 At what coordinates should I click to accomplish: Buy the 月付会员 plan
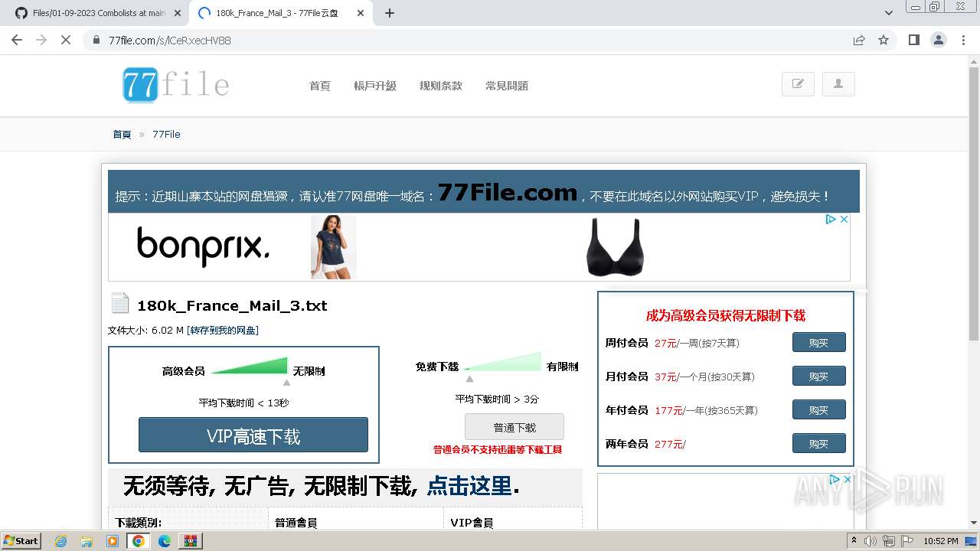point(819,376)
